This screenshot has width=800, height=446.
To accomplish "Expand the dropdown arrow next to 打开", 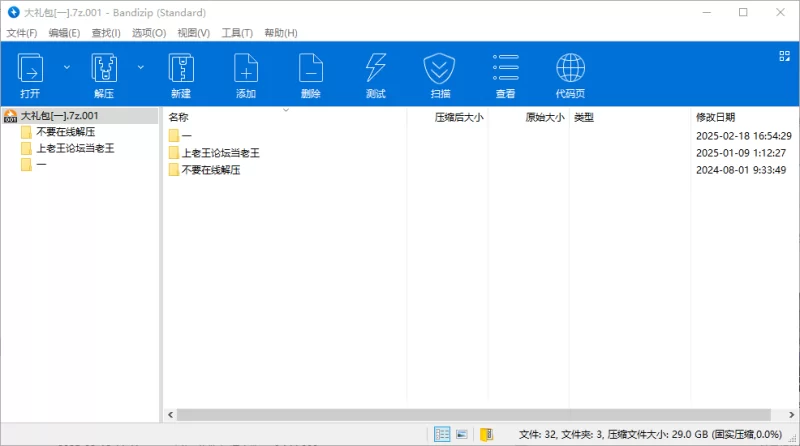I will point(67,67).
